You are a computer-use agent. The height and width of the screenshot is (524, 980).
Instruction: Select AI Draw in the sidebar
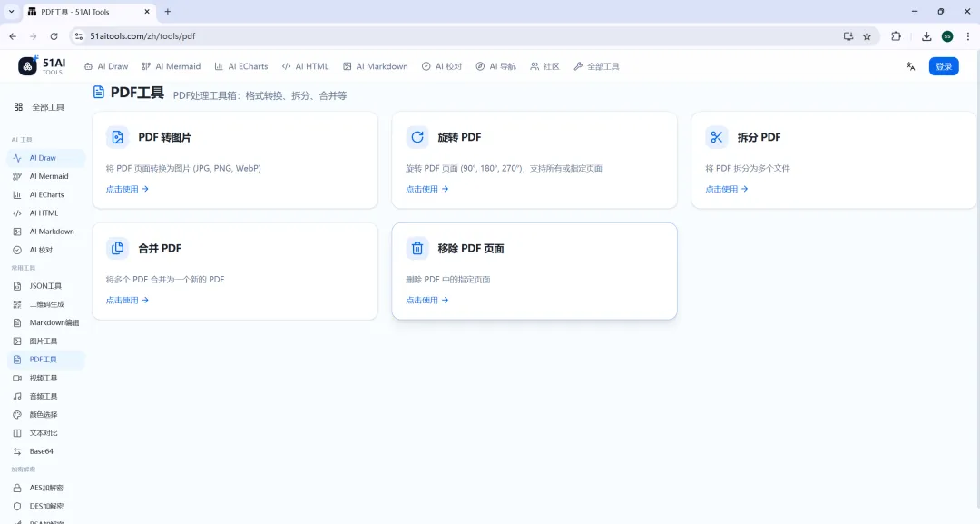[46, 158]
